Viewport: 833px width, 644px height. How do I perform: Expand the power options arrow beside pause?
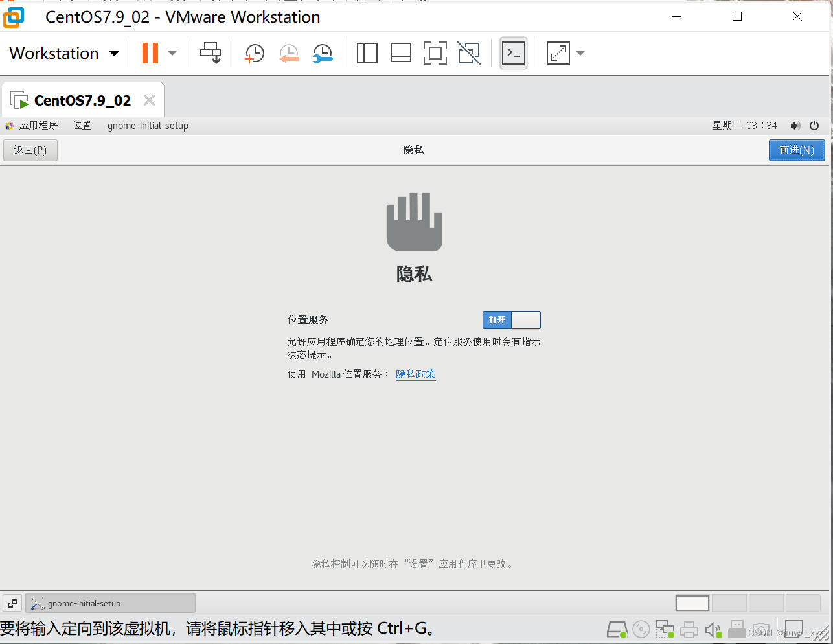[x=172, y=53]
